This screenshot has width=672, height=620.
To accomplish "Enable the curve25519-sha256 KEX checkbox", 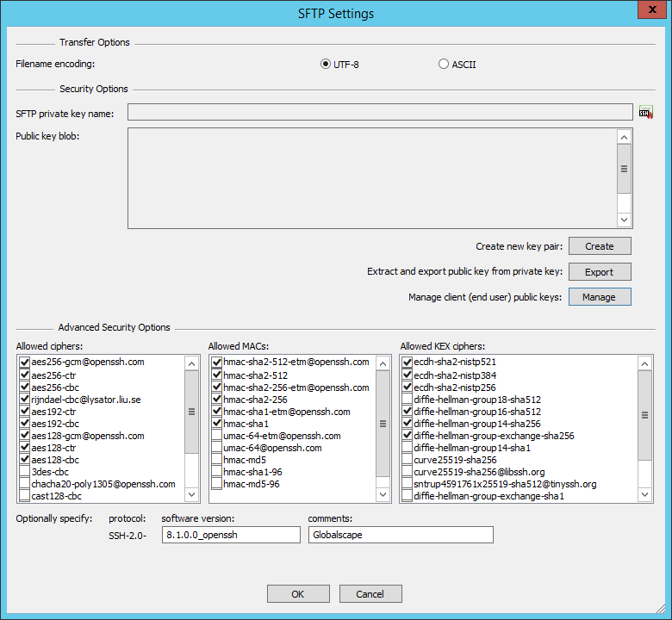I will (x=408, y=460).
